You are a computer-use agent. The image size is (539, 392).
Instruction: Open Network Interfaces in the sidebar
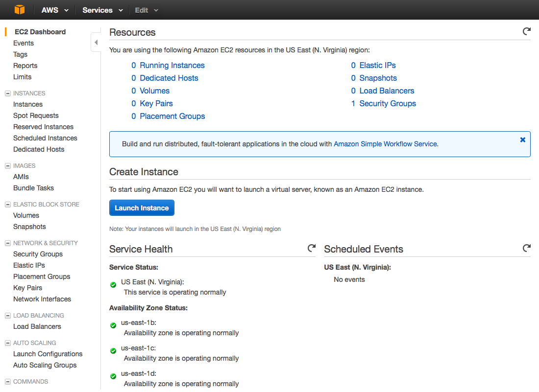[42, 300]
